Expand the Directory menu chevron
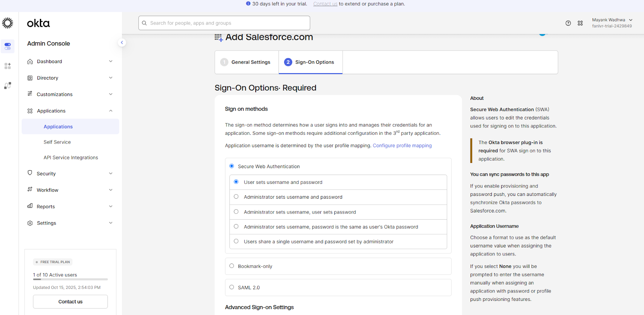644x315 pixels. click(111, 78)
